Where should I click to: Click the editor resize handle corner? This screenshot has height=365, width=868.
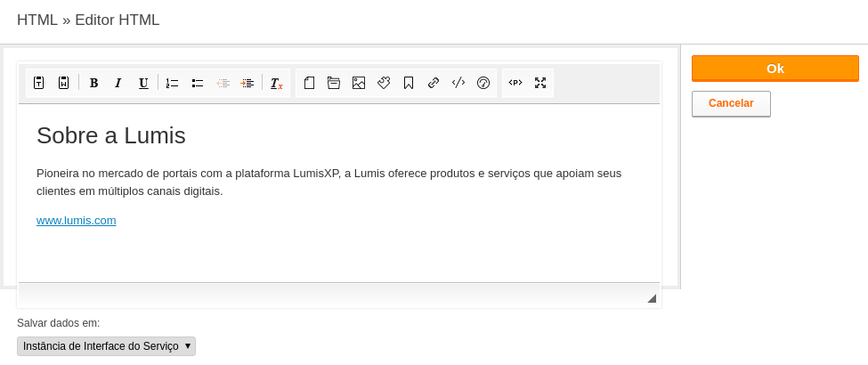point(652,298)
